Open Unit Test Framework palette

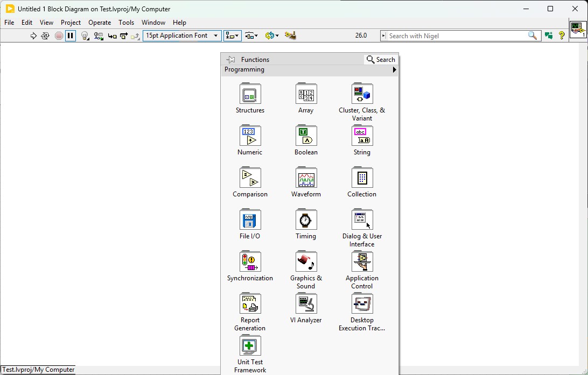(250, 353)
